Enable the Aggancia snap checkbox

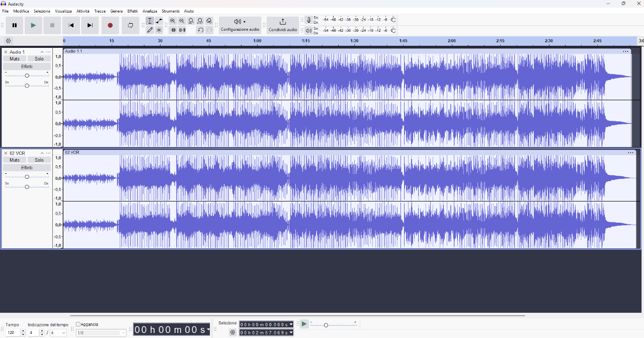(x=78, y=324)
